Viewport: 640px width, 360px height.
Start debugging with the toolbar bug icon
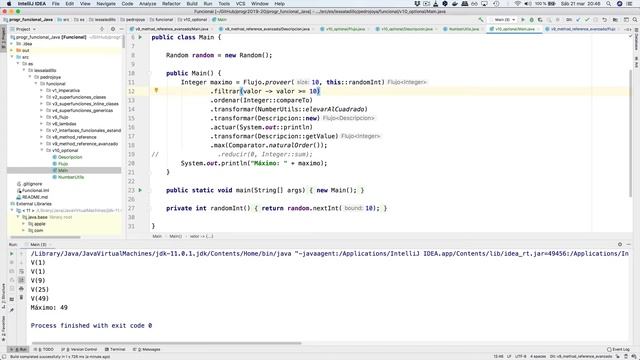tap(531, 20)
